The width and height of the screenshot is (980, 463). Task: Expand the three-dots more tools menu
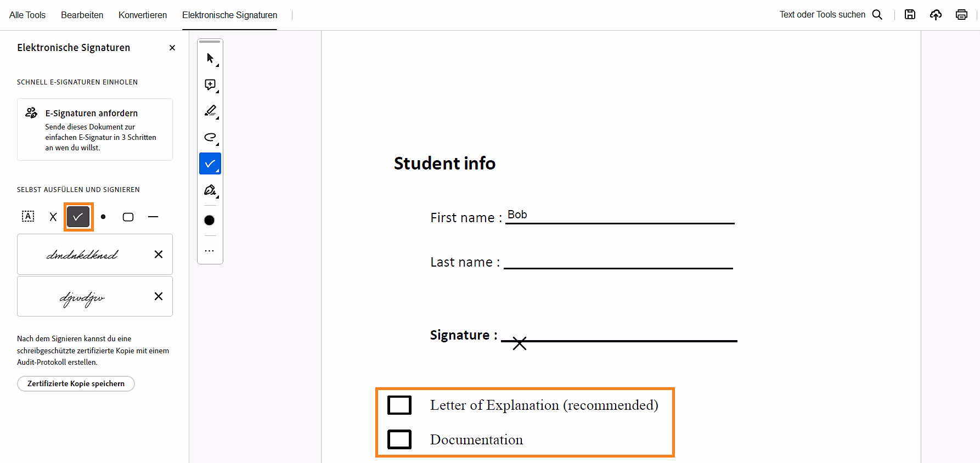pyautogui.click(x=210, y=251)
